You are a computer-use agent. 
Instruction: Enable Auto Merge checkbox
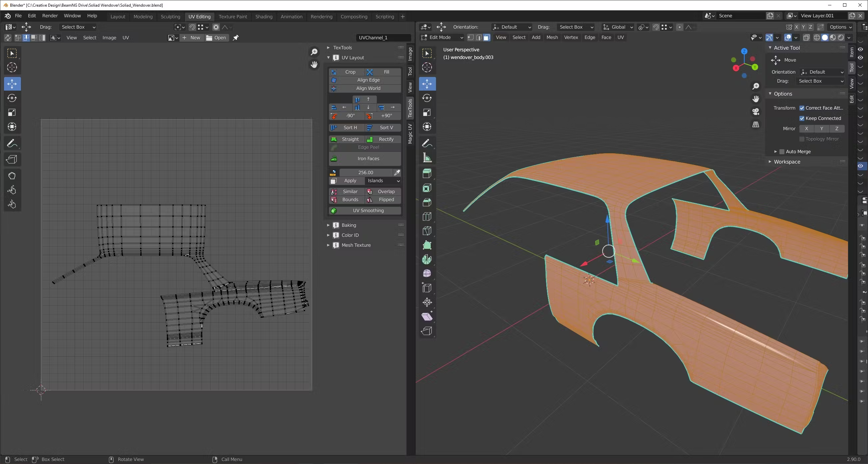[782, 152]
